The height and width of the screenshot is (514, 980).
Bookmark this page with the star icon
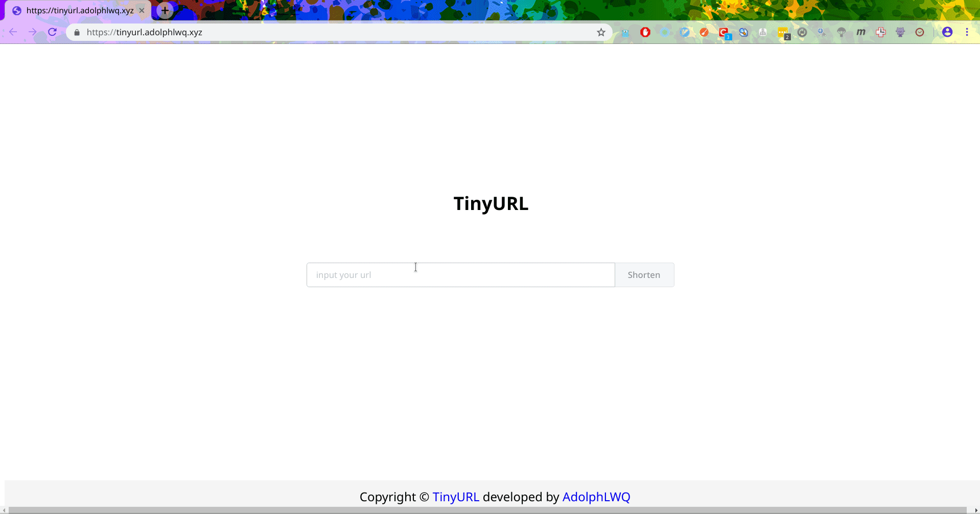[601, 32]
